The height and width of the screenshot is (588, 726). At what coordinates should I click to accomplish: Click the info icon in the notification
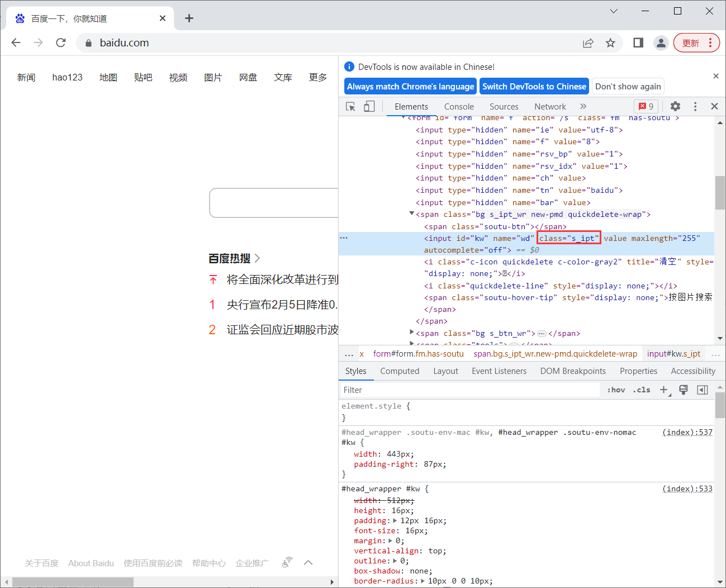(x=349, y=67)
